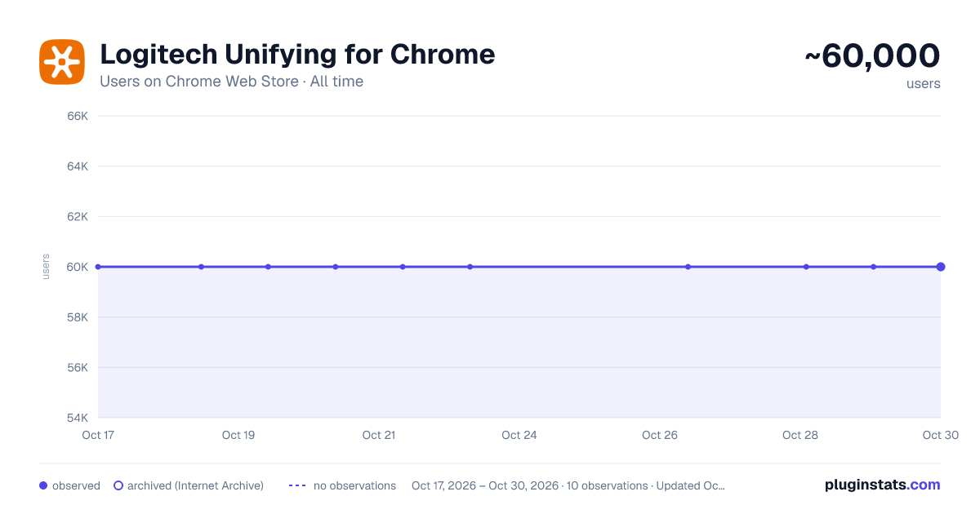Viewport: 980px width, 514px height.
Task: Click the rotated users y-axis title
Action: tap(46, 267)
